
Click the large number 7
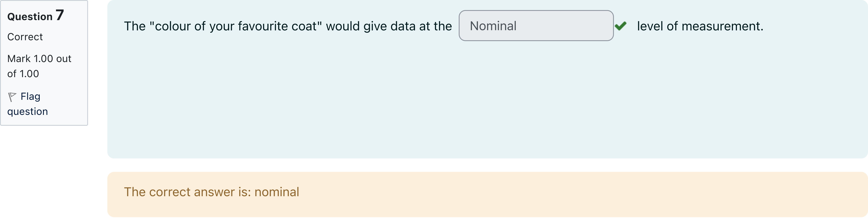[x=60, y=15]
